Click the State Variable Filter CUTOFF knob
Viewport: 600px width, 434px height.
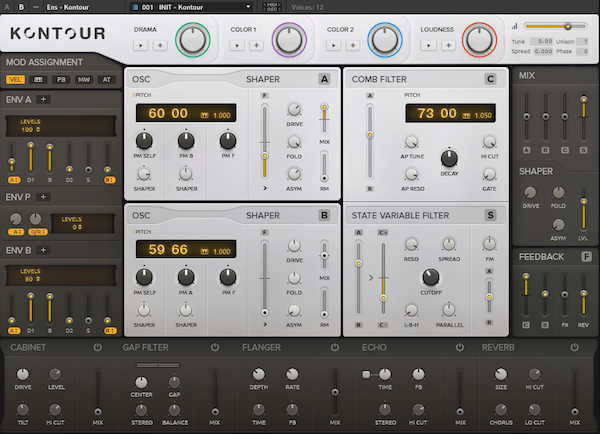pos(430,278)
